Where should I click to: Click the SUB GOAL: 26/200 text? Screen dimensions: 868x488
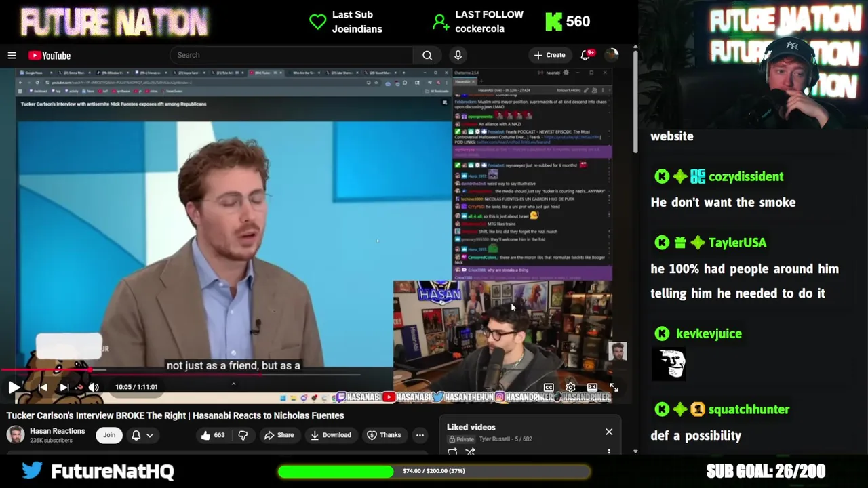[x=766, y=471]
